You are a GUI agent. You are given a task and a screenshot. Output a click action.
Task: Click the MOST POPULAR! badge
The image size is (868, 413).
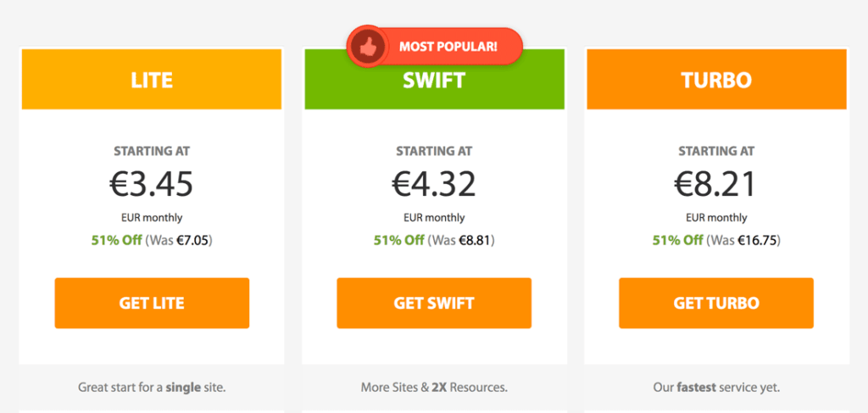(435, 47)
